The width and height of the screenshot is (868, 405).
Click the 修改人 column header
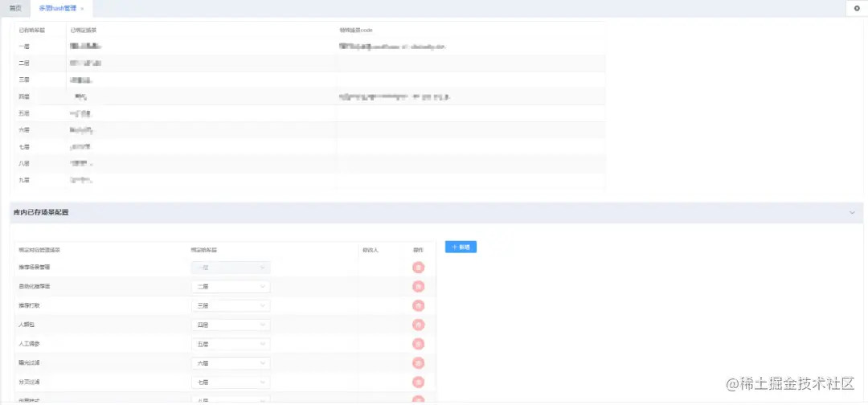click(x=371, y=250)
